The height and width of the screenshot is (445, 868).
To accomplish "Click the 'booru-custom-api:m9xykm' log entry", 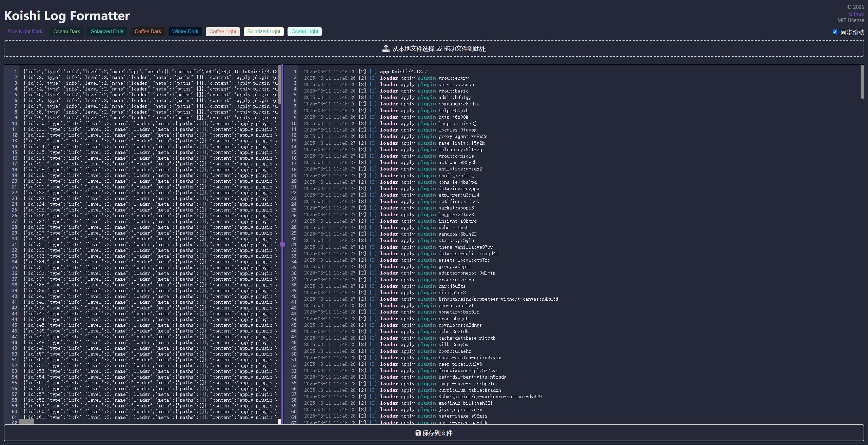I will [x=402, y=358].
